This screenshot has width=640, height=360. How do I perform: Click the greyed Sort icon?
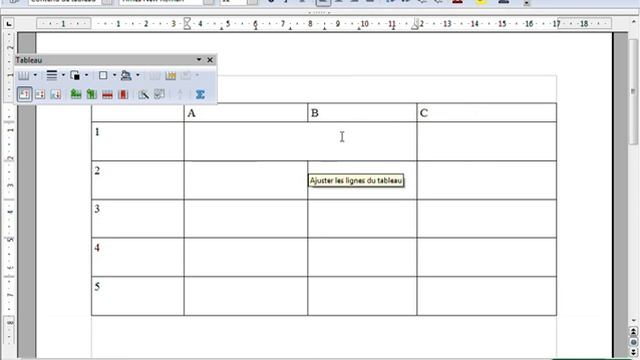click(x=180, y=95)
